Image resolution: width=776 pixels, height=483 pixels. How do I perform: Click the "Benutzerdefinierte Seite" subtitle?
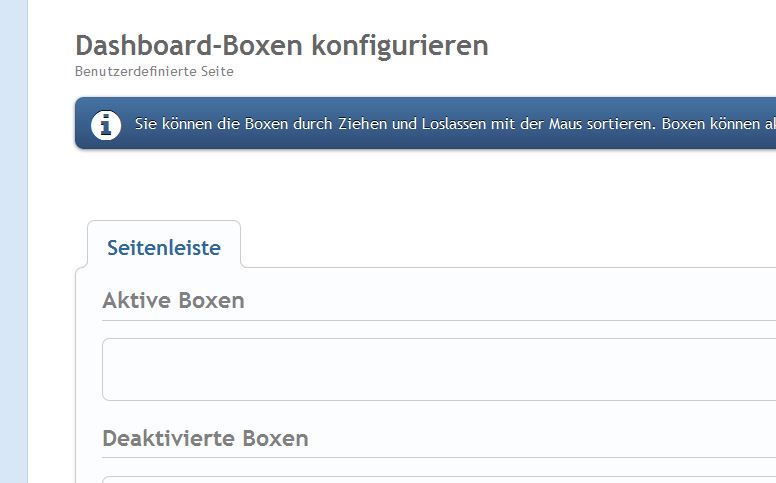(x=154, y=71)
